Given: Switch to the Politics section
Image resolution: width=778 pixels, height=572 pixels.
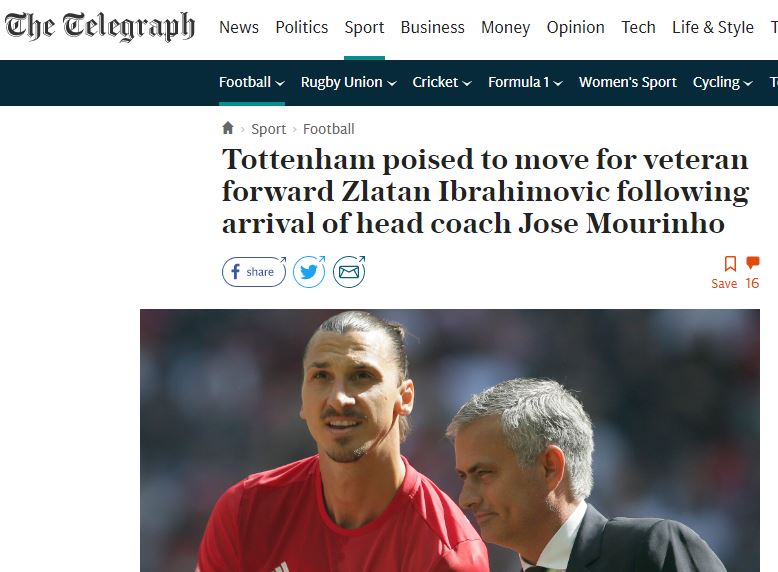Looking at the screenshot, I should point(302,27).
